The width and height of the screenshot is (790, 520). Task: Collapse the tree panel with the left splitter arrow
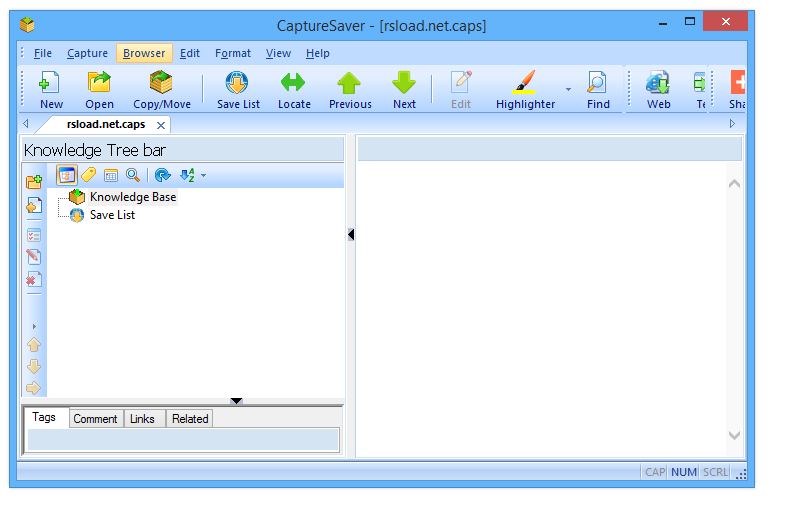(x=351, y=234)
